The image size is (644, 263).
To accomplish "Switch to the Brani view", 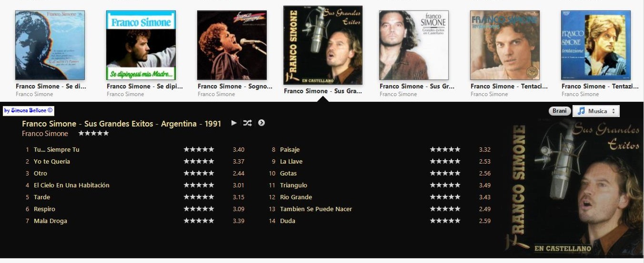I will (x=560, y=111).
